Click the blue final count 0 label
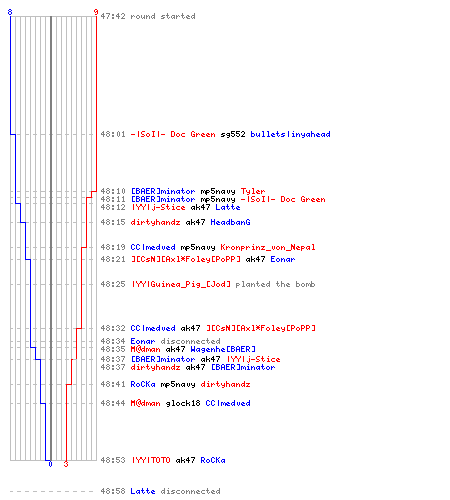This screenshot has height=500, width=450. [50, 464]
